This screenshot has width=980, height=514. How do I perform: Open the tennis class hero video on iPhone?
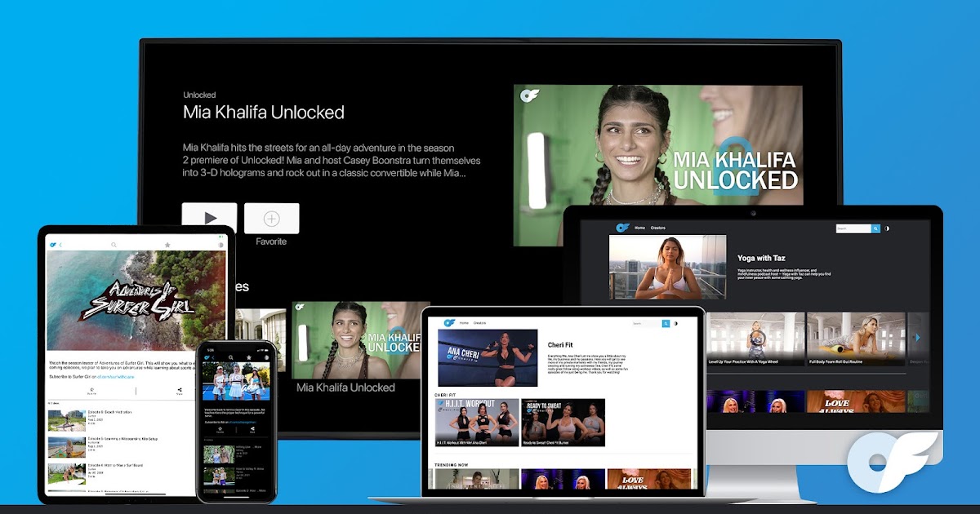pyautogui.click(x=237, y=381)
